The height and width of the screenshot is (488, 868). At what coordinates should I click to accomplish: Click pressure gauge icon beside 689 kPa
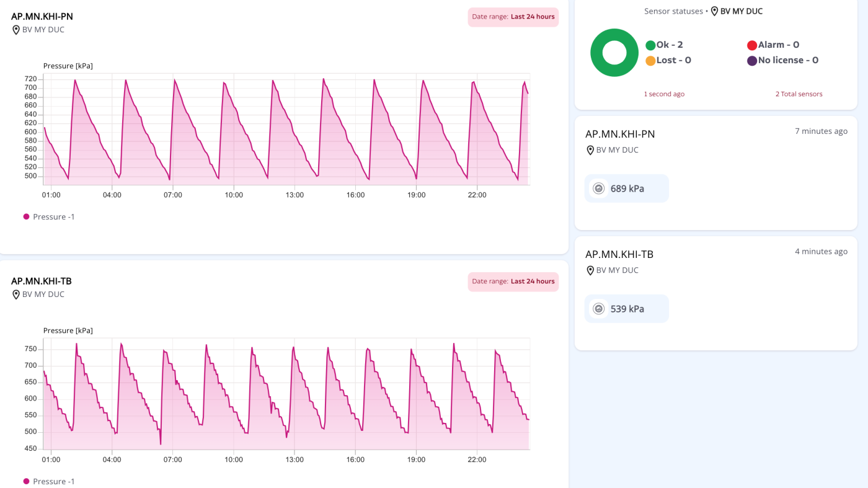598,189
